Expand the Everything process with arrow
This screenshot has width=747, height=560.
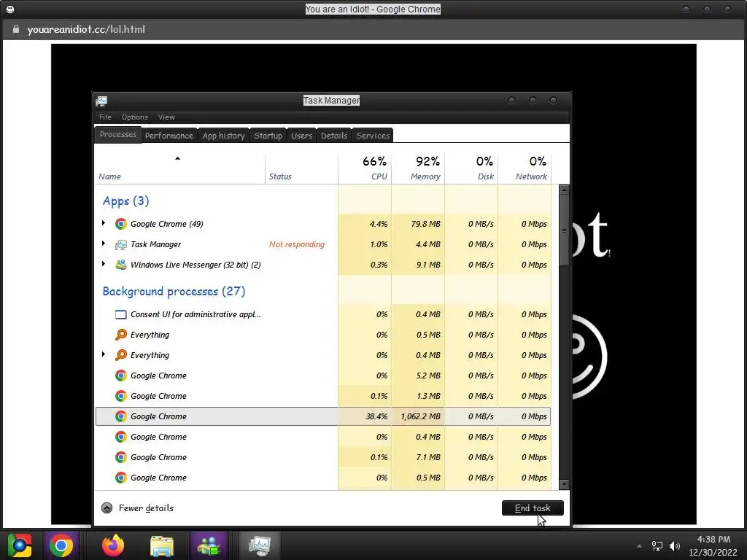[104, 354]
